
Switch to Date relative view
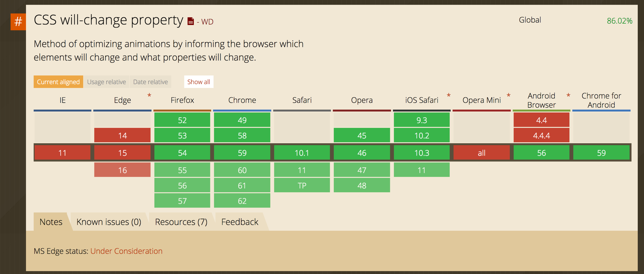150,82
